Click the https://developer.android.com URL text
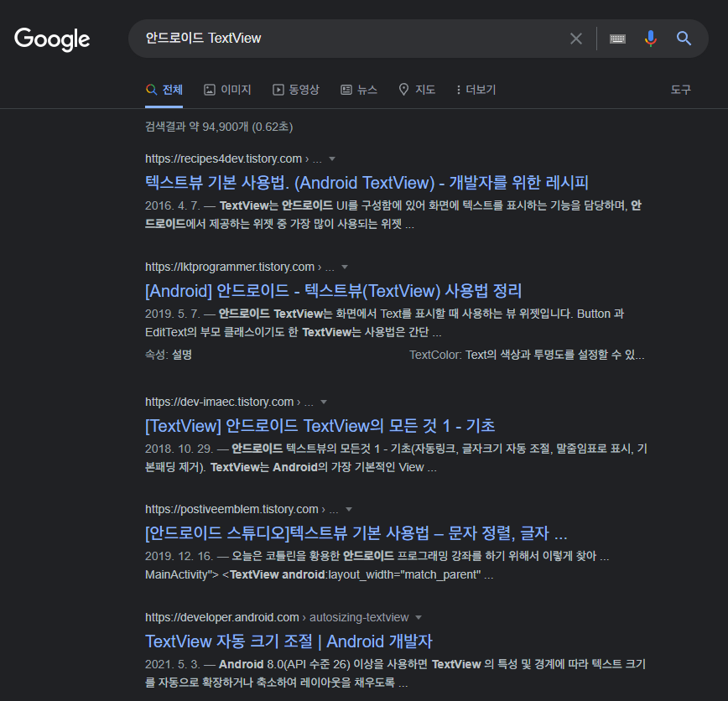 [222, 617]
